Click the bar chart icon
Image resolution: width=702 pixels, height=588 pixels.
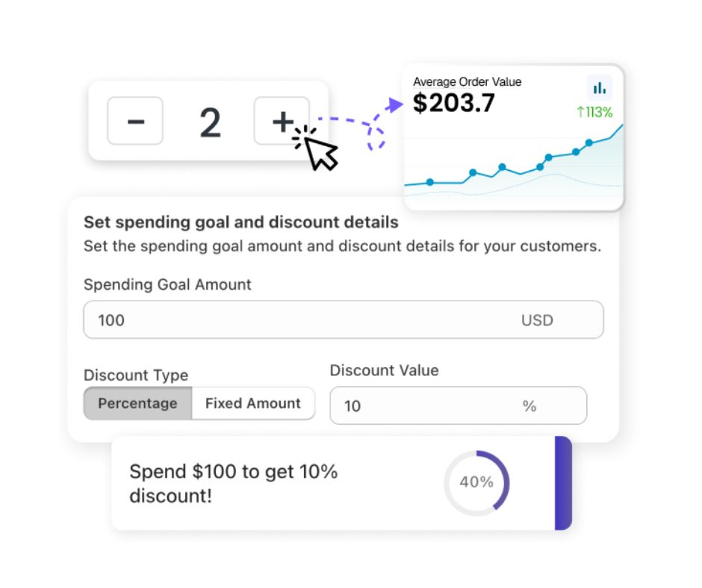coord(600,88)
